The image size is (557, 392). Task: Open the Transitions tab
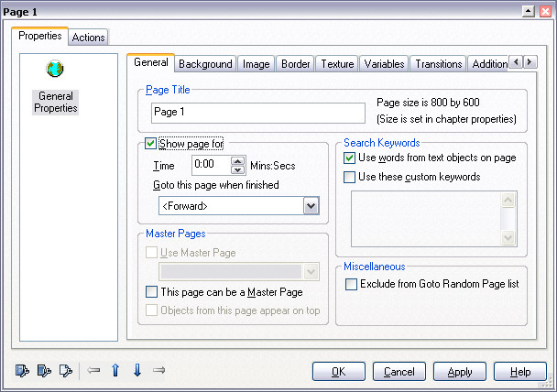(x=438, y=64)
